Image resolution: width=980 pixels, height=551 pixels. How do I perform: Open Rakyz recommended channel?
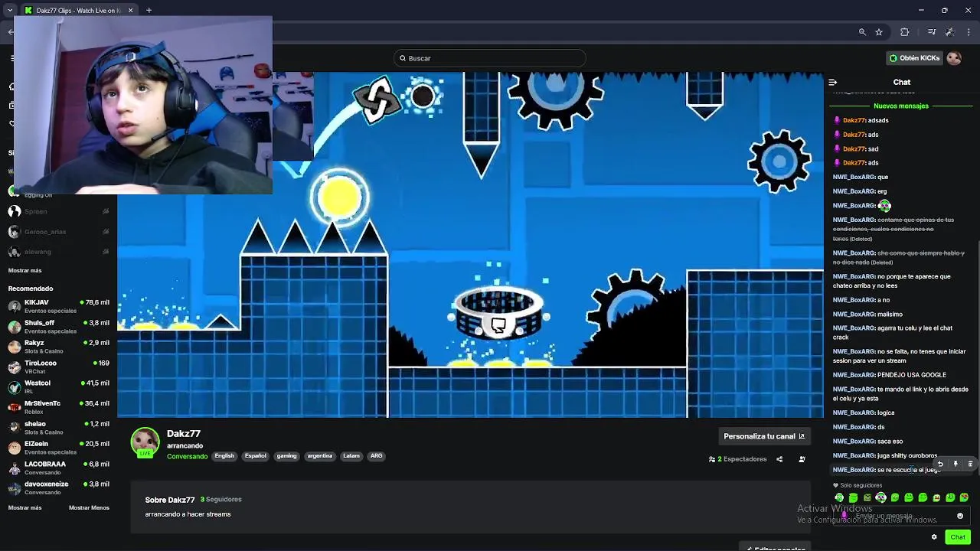tap(58, 347)
